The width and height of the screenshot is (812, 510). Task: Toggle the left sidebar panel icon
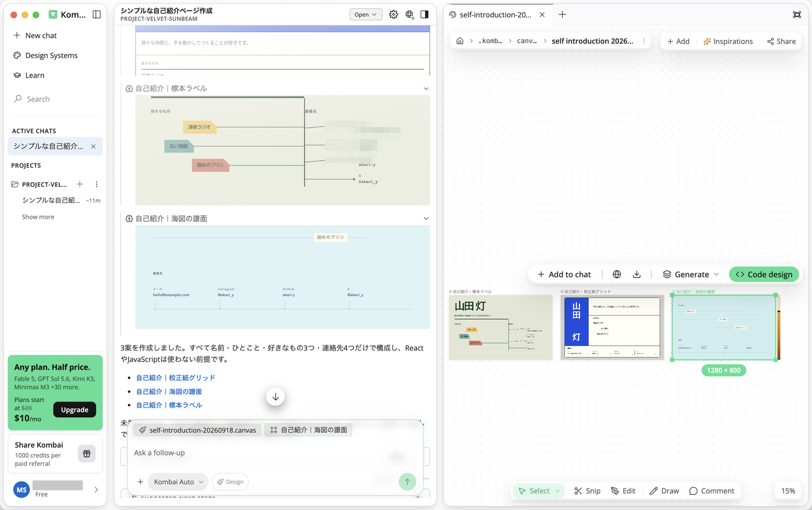click(x=97, y=15)
